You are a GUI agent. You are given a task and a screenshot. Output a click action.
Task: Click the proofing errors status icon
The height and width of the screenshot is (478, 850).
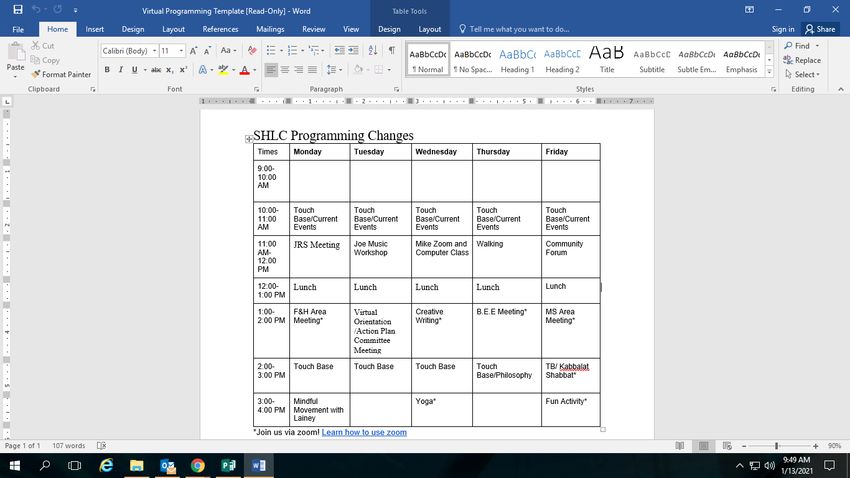[x=101, y=445]
